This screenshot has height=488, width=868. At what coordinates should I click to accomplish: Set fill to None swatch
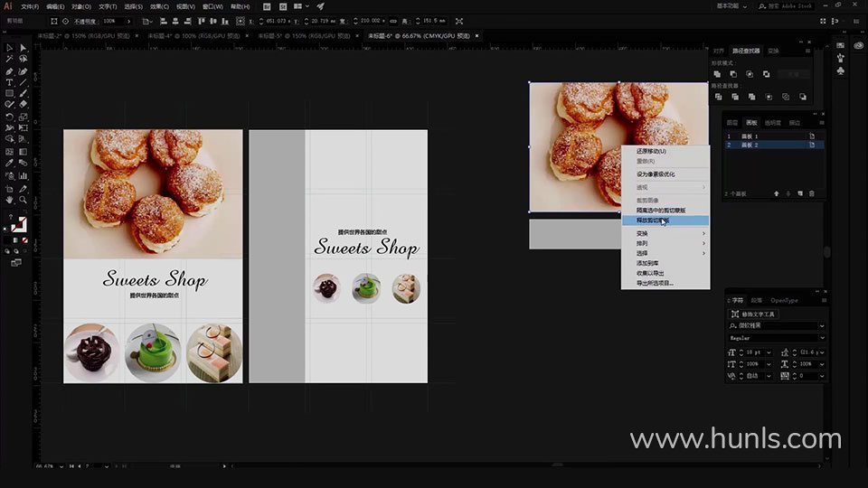pyautogui.click(x=25, y=240)
